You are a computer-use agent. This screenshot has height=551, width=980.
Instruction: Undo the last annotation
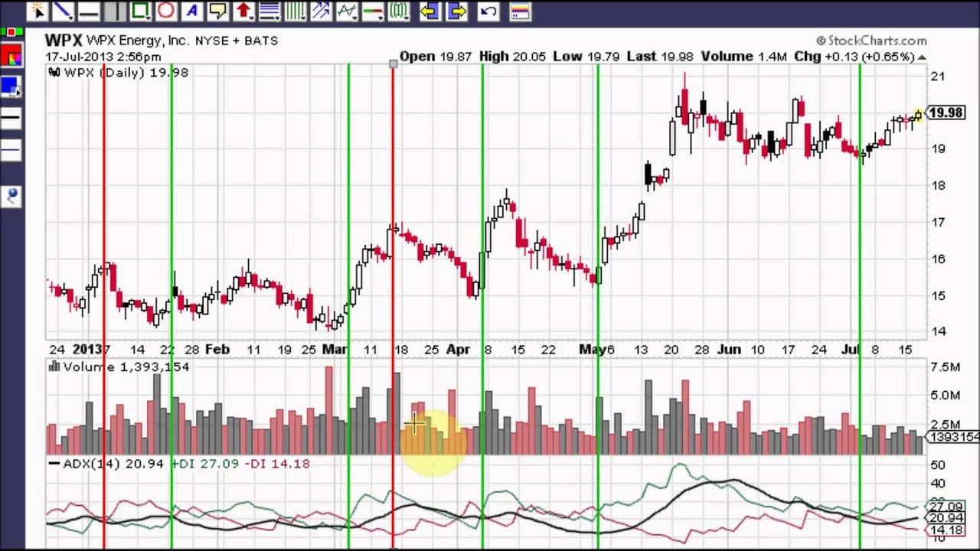tap(488, 11)
